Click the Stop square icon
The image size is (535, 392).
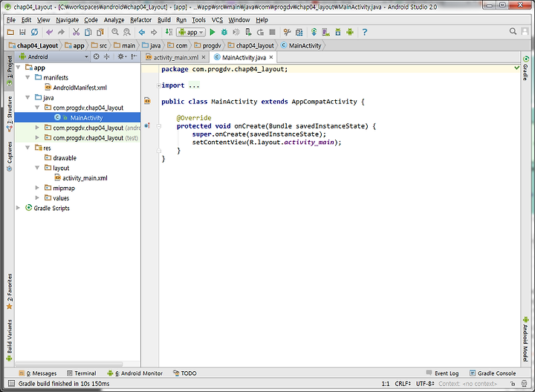(x=272, y=32)
